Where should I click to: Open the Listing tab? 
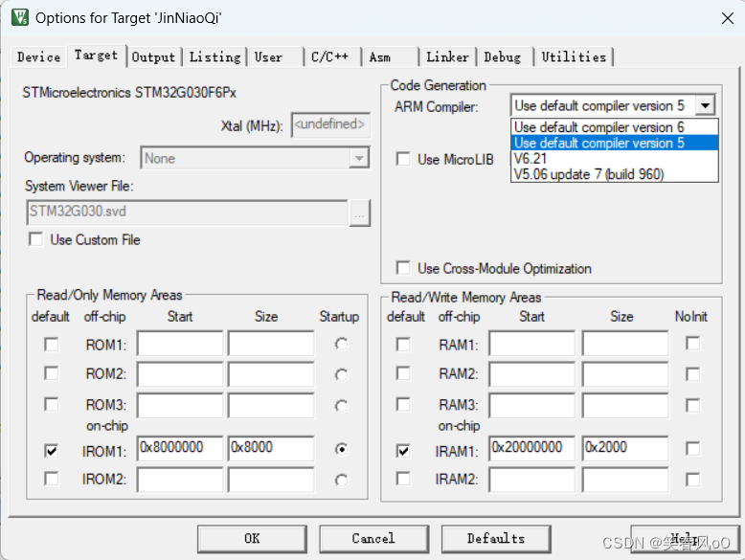click(214, 57)
